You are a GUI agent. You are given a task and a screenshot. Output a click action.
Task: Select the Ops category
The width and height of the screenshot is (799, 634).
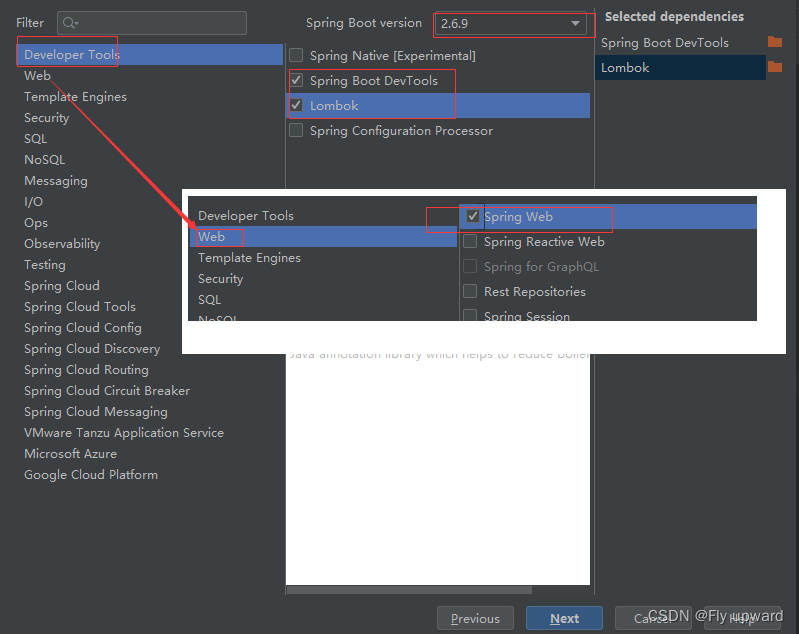[36, 223]
